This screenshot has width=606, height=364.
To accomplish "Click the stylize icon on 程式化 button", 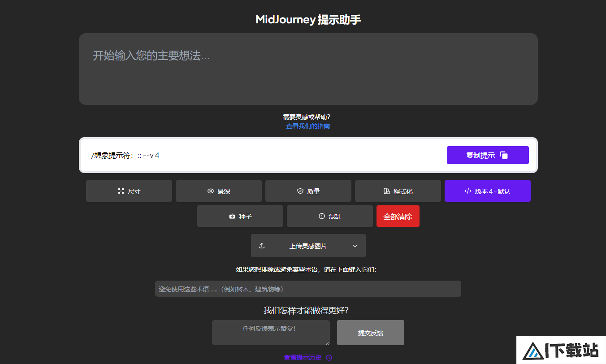I will [x=387, y=191].
